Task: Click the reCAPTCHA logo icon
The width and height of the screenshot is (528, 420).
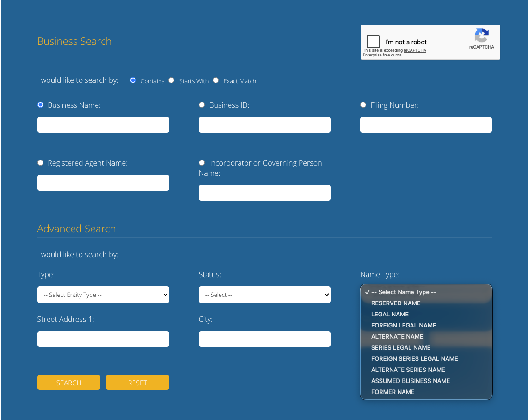Action: click(481, 35)
